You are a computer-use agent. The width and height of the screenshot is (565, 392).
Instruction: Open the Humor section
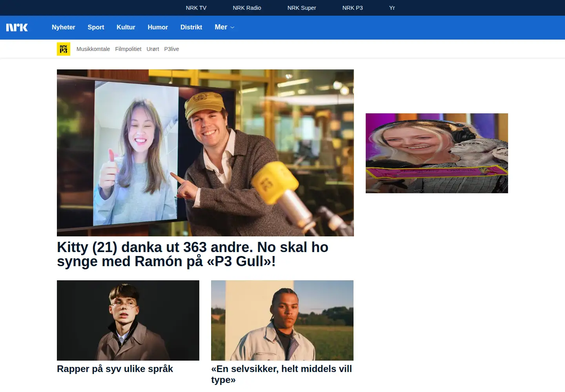point(158,27)
